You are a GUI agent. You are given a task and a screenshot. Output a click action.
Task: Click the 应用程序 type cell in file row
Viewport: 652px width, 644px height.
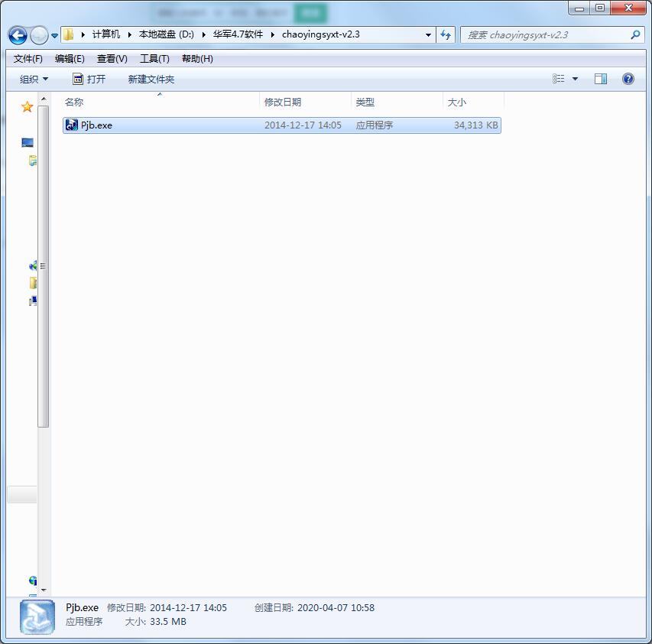pyautogui.click(x=375, y=125)
